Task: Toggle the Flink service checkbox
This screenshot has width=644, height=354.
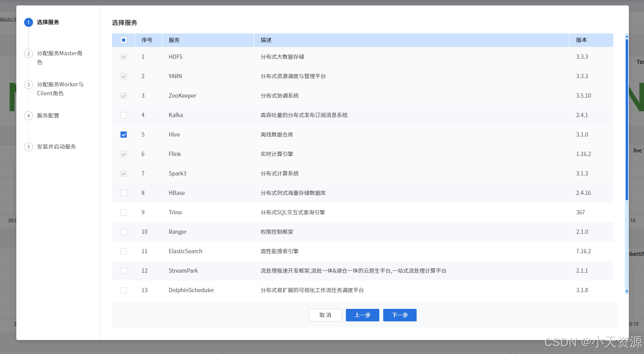Action: point(124,154)
